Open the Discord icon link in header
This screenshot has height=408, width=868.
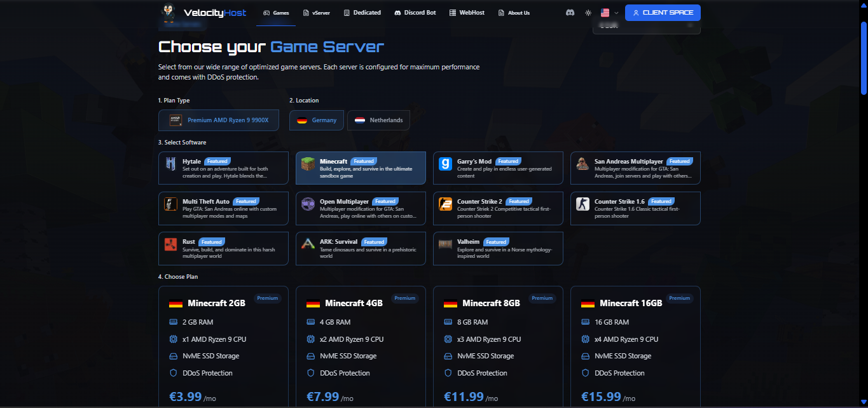(570, 13)
